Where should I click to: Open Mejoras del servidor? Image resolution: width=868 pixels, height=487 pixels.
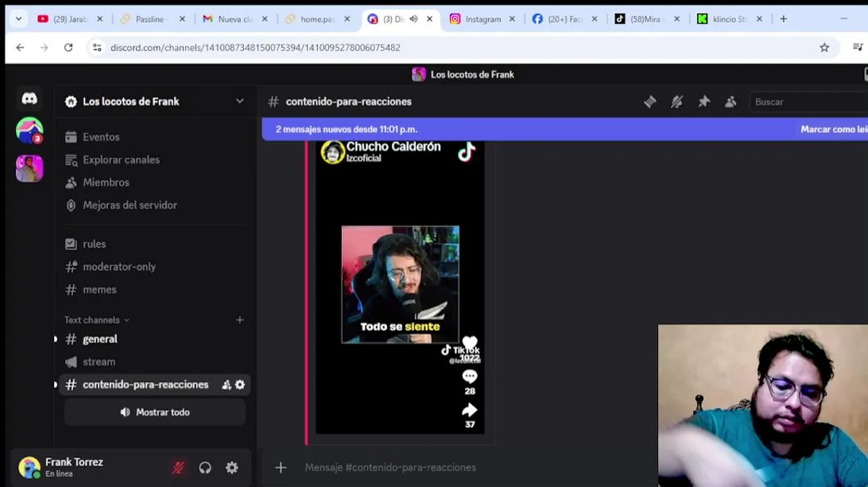(155, 205)
